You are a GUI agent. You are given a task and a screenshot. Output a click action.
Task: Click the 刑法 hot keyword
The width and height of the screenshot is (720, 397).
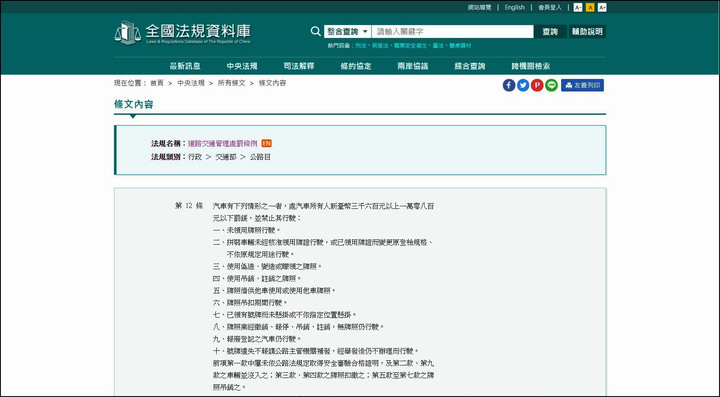coord(360,46)
